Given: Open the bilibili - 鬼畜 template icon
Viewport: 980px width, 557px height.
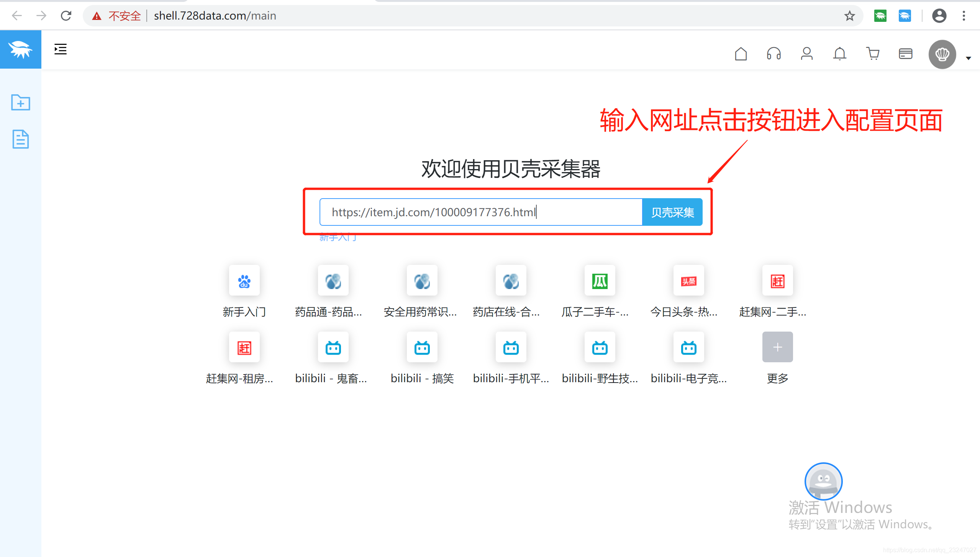Looking at the screenshot, I should (333, 347).
